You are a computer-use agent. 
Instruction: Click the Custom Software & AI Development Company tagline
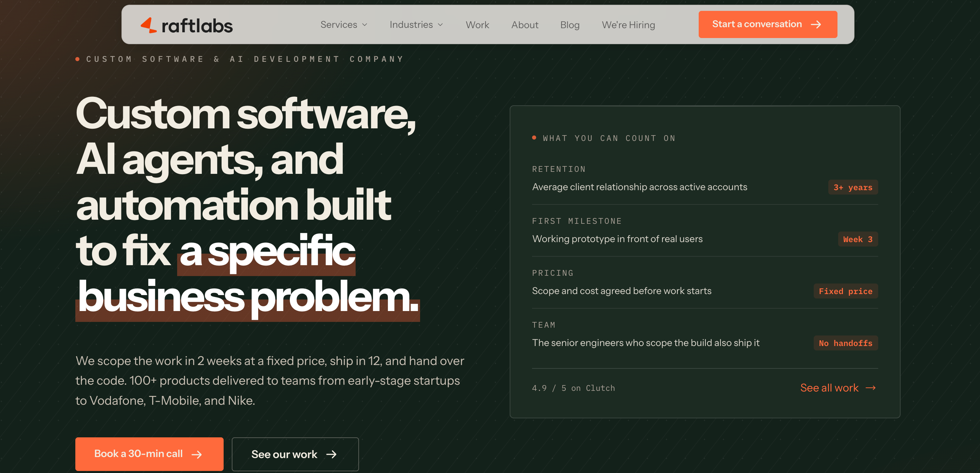[x=245, y=59]
